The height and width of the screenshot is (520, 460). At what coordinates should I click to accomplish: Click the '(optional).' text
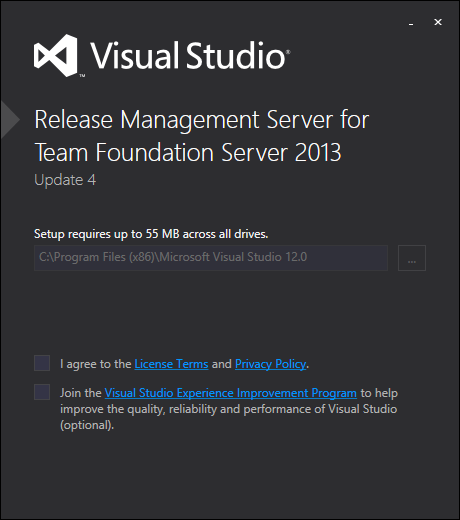[x=87, y=425]
